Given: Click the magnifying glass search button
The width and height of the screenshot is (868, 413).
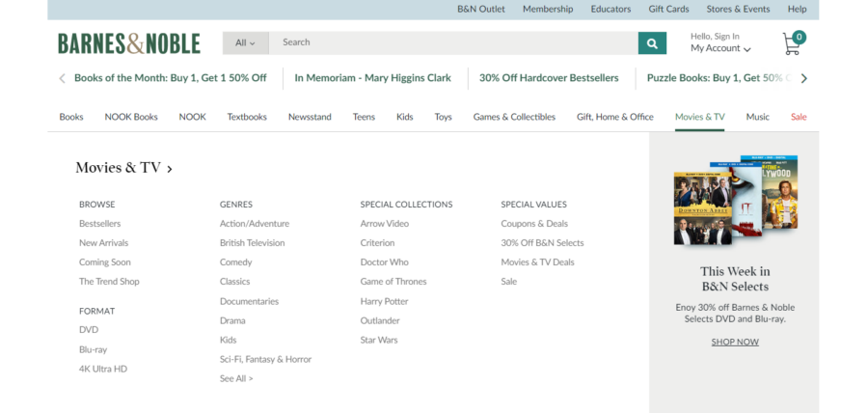Looking at the screenshot, I should click(x=652, y=43).
